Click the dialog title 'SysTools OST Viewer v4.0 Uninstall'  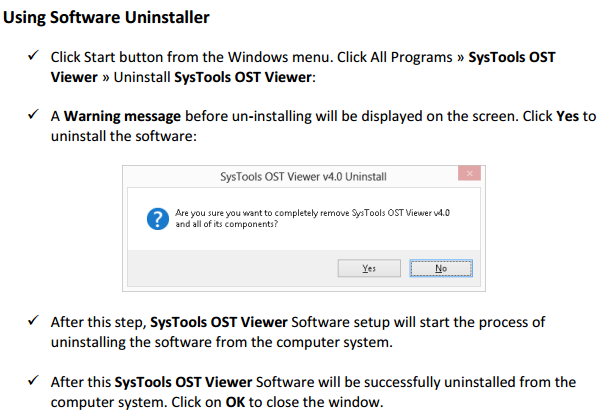(303, 177)
